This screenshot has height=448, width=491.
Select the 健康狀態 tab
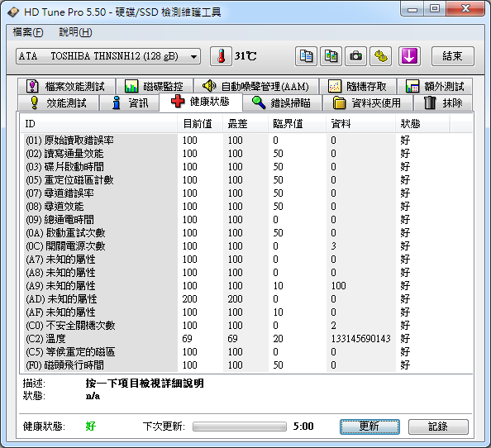201,102
